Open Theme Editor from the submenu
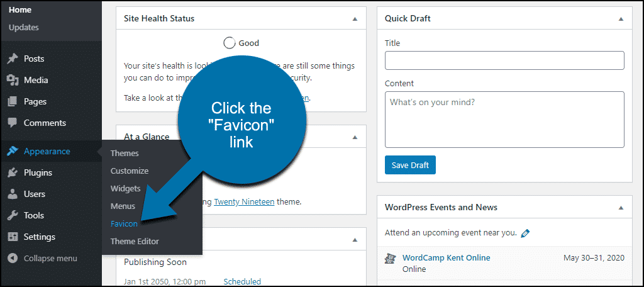This screenshot has width=644, height=287. 135,241
